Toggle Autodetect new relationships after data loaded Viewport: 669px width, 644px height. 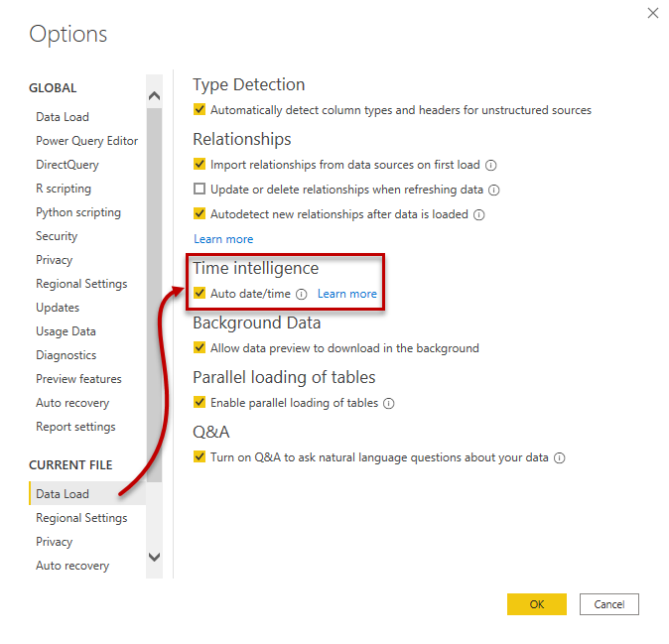pyautogui.click(x=200, y=213)
